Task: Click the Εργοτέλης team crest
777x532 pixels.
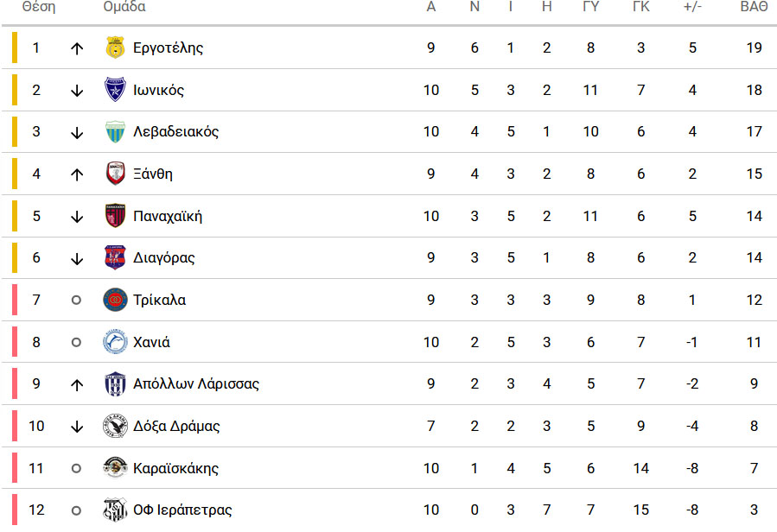Action: pyautogui.click(x=115, y=47)
